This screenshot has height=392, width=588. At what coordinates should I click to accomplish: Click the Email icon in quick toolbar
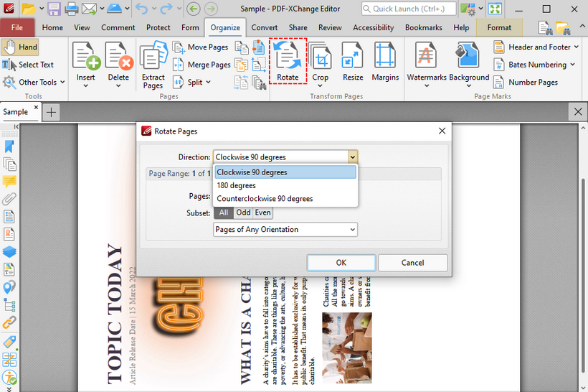pos(89,9)
